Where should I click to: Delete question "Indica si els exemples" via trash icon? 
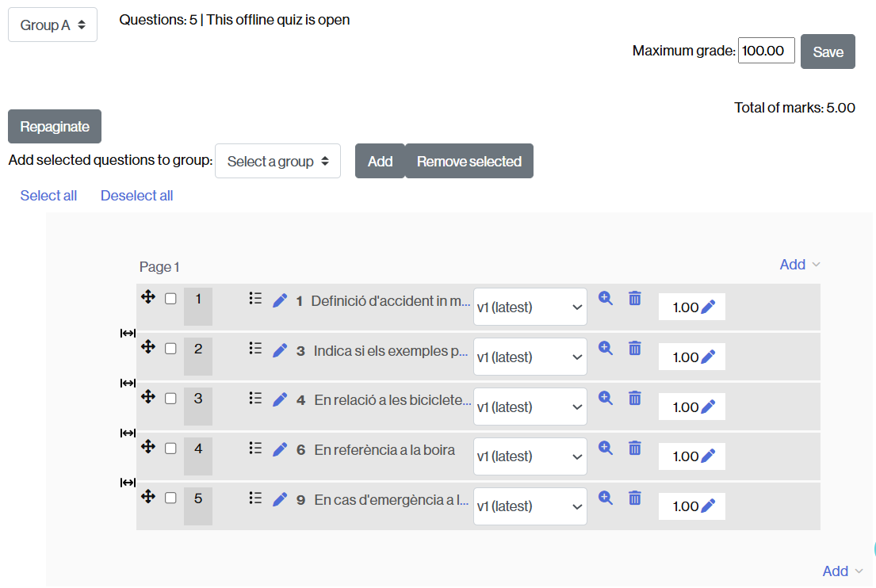(x=634, y=348)
